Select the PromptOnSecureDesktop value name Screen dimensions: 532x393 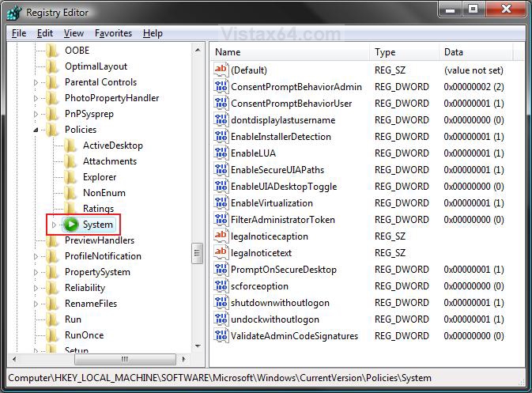pyautogui.click(x=284, y=270)
